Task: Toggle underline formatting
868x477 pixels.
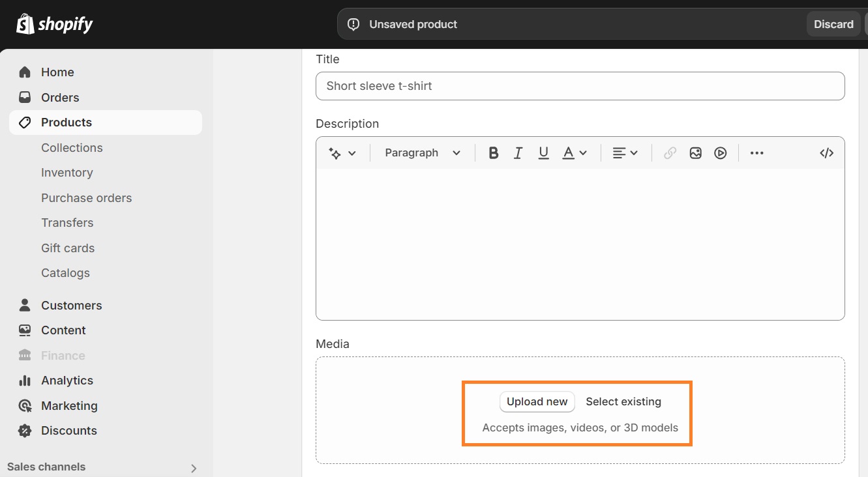Action: pos(543,152)
